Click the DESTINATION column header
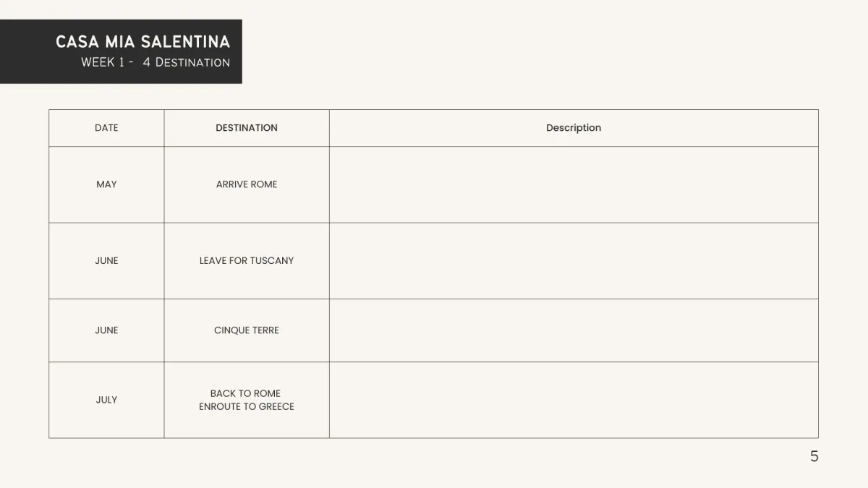Image resolution: width=868 pixels, height=488 pixels. point(247,128)
